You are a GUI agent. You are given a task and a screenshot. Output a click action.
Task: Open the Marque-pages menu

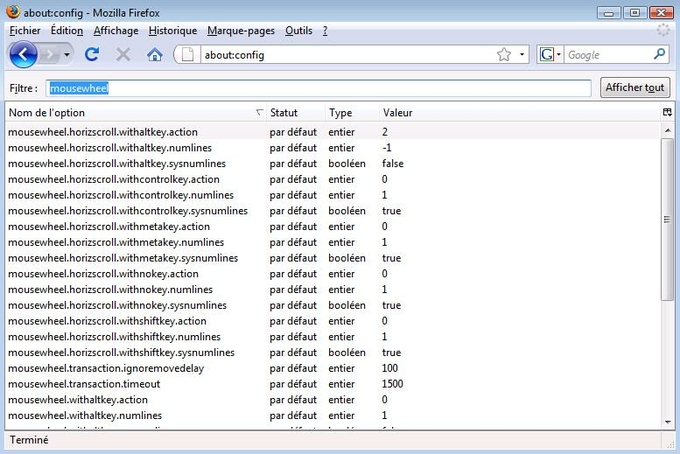pyautogui.click(x=241, y=31)
